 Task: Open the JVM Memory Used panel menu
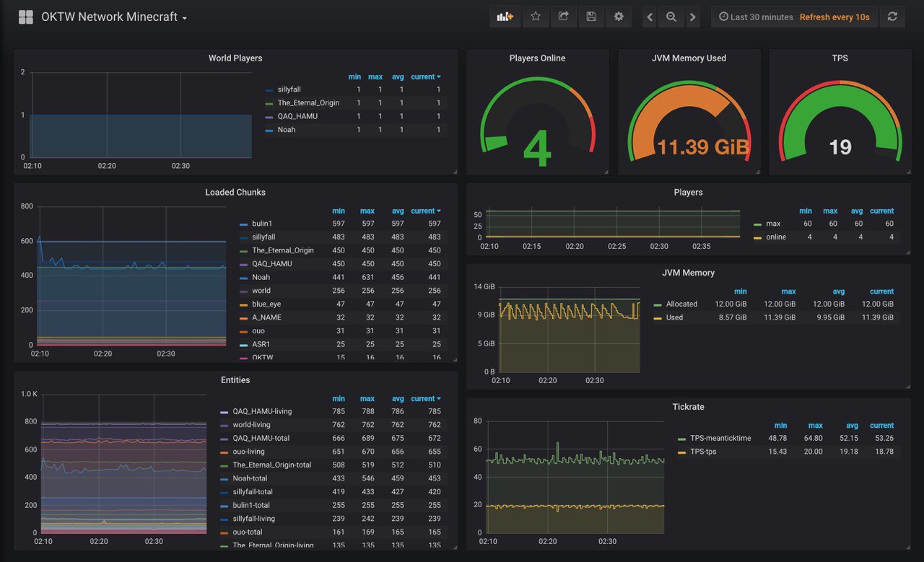689,58
